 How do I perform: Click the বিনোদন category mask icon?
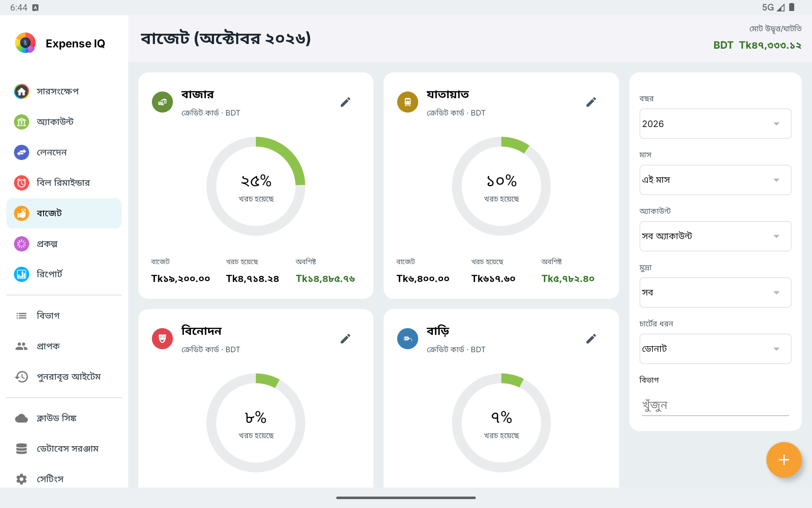tap(162, 339)
